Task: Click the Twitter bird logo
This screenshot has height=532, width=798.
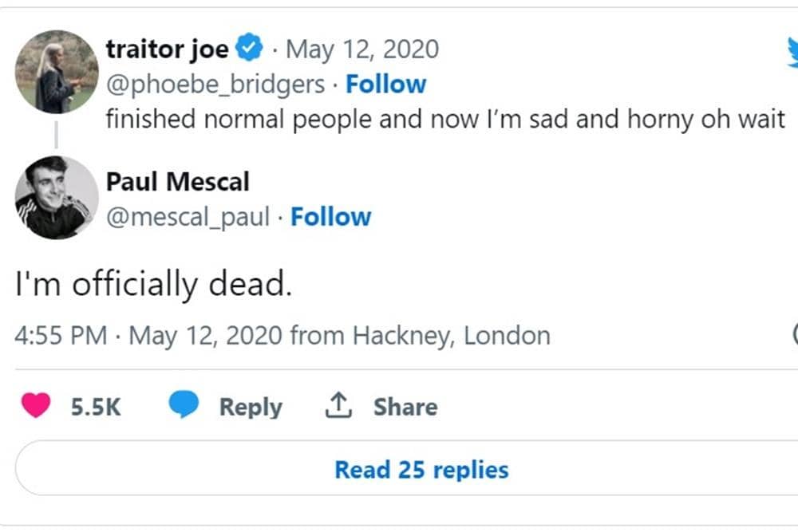Action: 792,53
